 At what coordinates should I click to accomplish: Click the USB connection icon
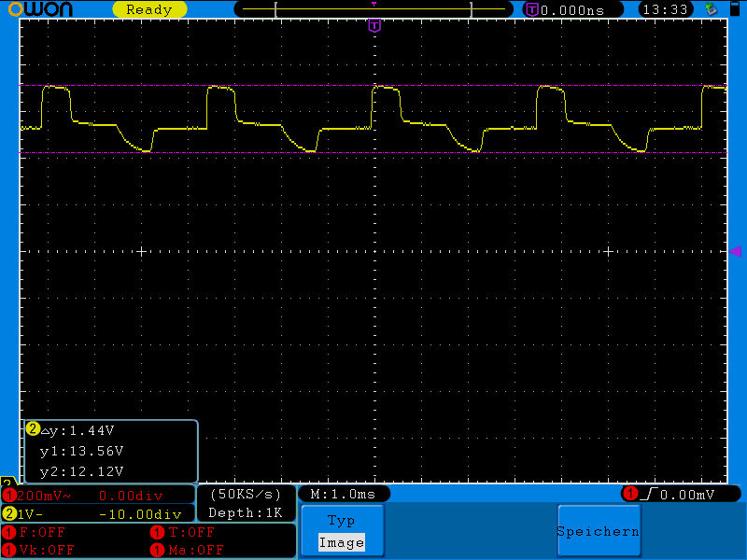pyautogui.click(x=712, y=9)
